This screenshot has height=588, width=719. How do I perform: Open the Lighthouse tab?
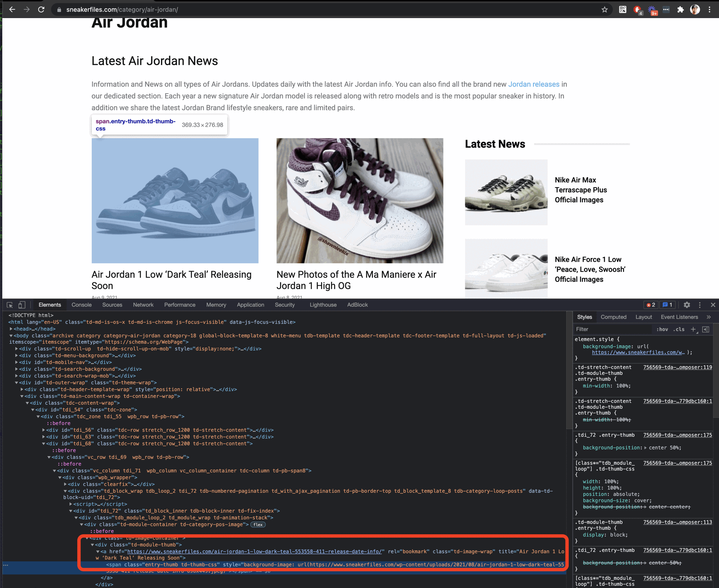coord(323,305)
